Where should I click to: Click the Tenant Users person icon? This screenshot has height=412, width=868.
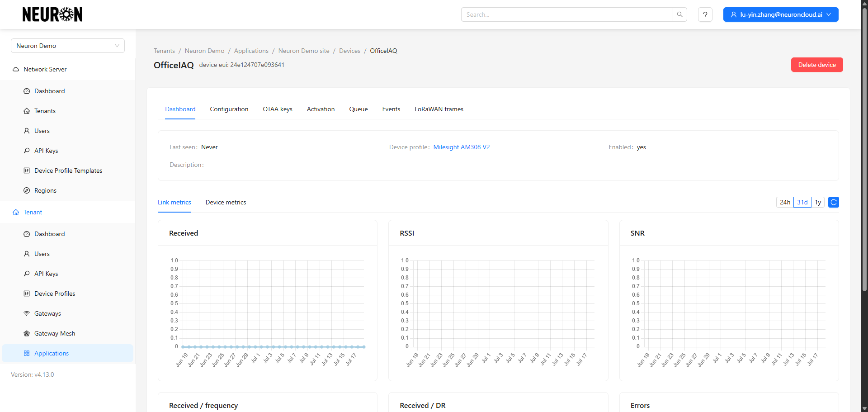27,254
